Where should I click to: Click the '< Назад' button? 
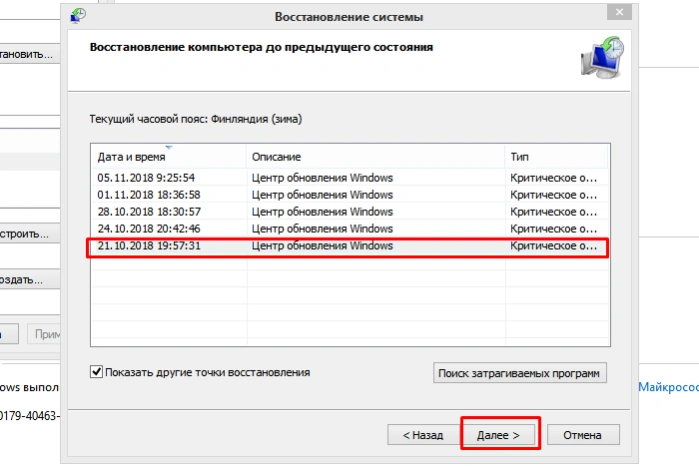[x=423, y=435]
